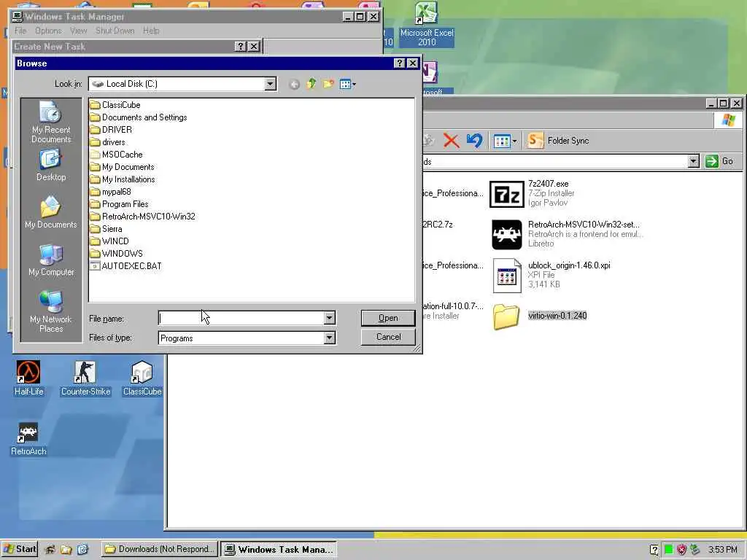
Task: Select Desktop in the places bar
Action: pyautogui.click(x=51, y=165)
